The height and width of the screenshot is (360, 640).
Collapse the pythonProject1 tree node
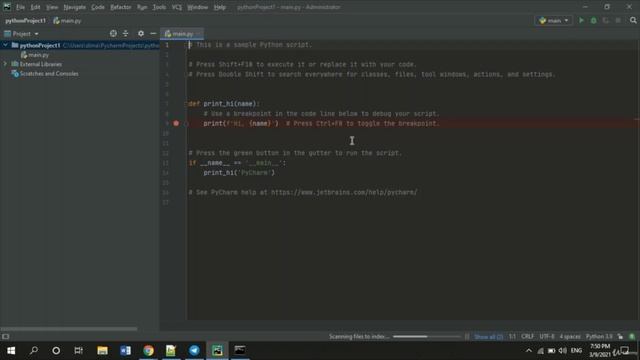point(5,45)
